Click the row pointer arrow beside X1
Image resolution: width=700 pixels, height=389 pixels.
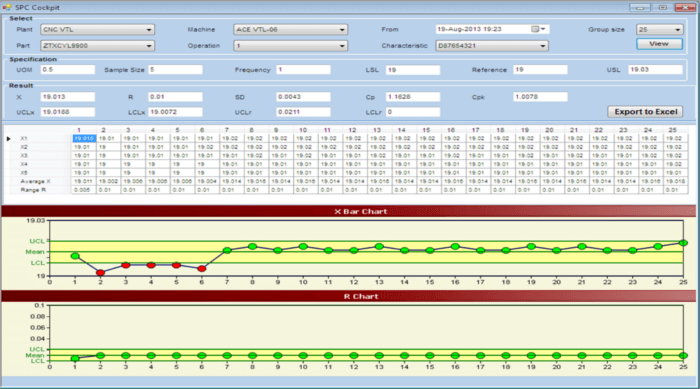[x=8, y=138]
